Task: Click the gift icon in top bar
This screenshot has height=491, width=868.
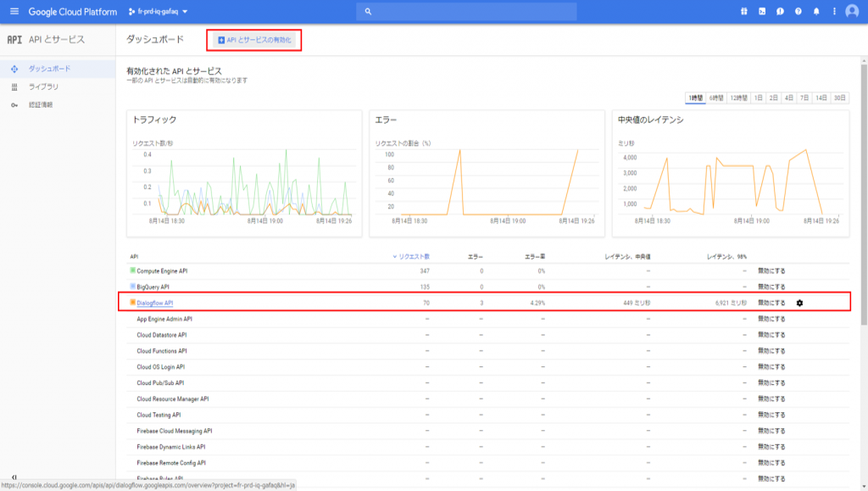Action: (744, 11)
